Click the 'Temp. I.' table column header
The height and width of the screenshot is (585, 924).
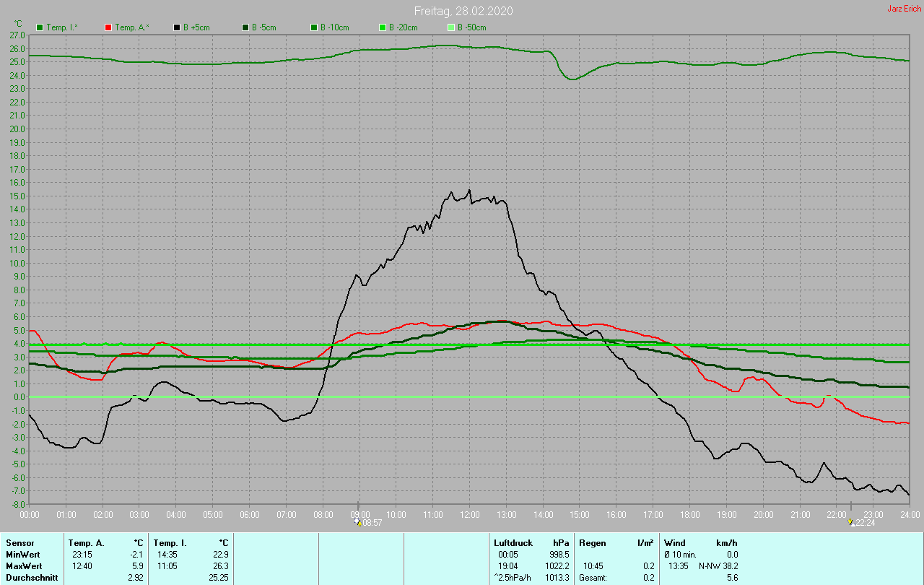tap(170, 542)
